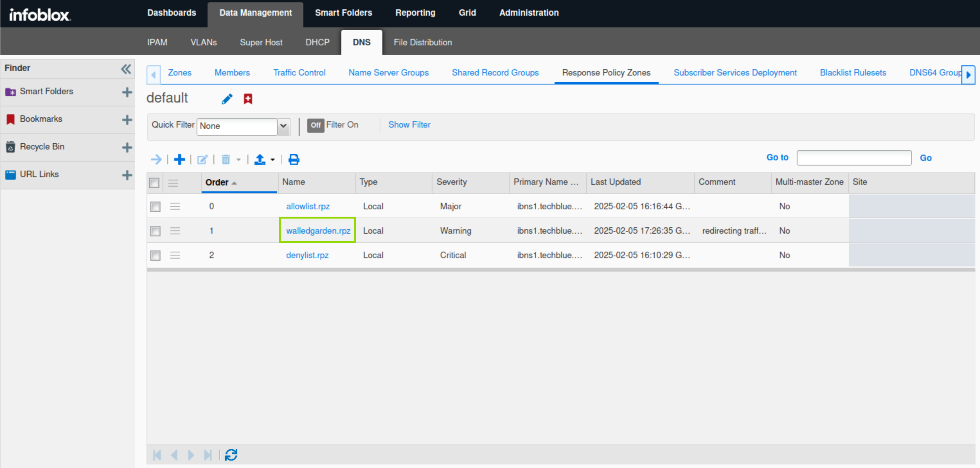The image size is (980, 468).
Task: Switch to the Zones tab
Action: click(x=180, y=73)
